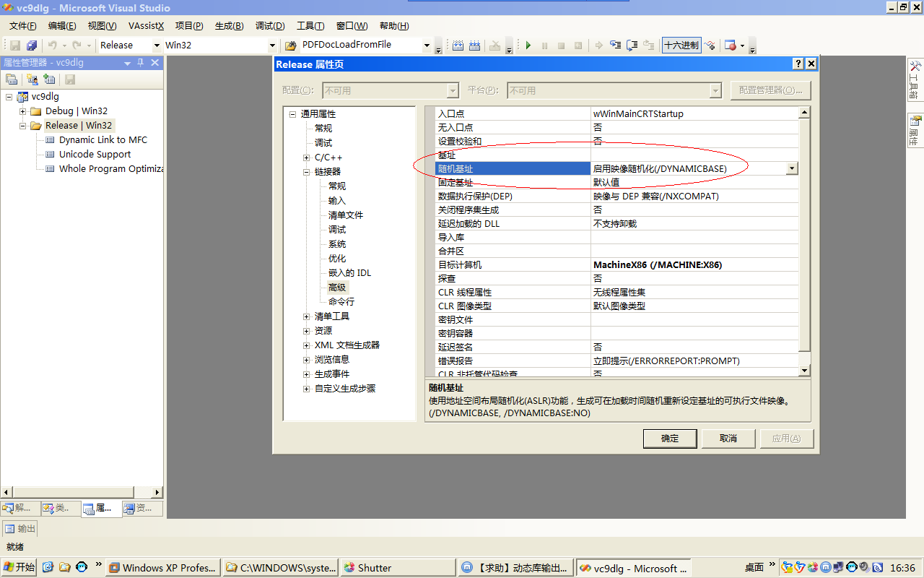Click the Break All pause icon

[x=545, y=46]
